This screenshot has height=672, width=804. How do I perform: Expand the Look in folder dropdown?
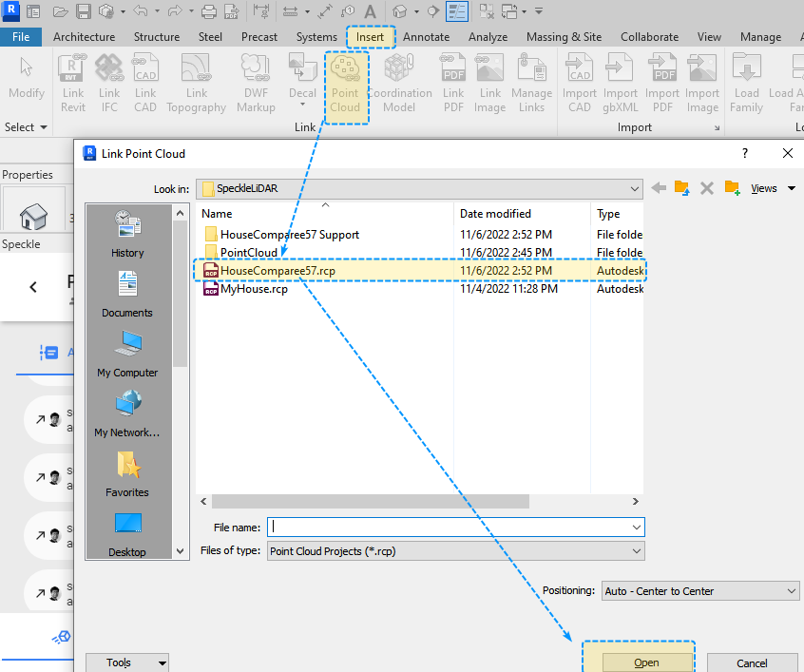[x=634, y=188]
